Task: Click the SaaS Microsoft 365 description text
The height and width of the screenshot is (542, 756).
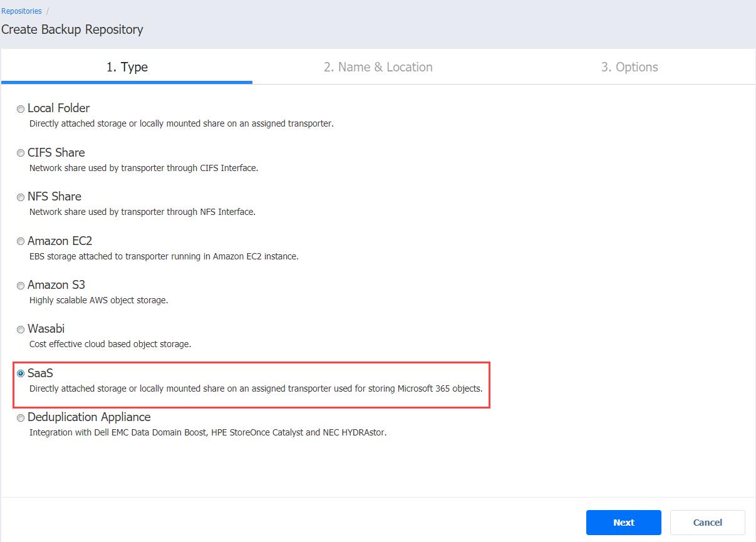Action: point(256,388)
